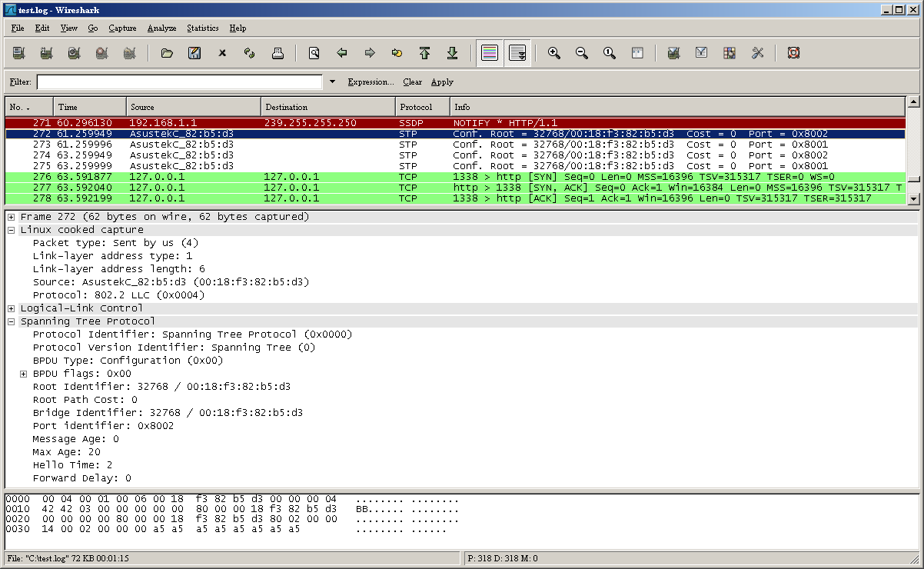Open the Analyze menu
Screen dimensions: 924x569
tap(161, 28)
